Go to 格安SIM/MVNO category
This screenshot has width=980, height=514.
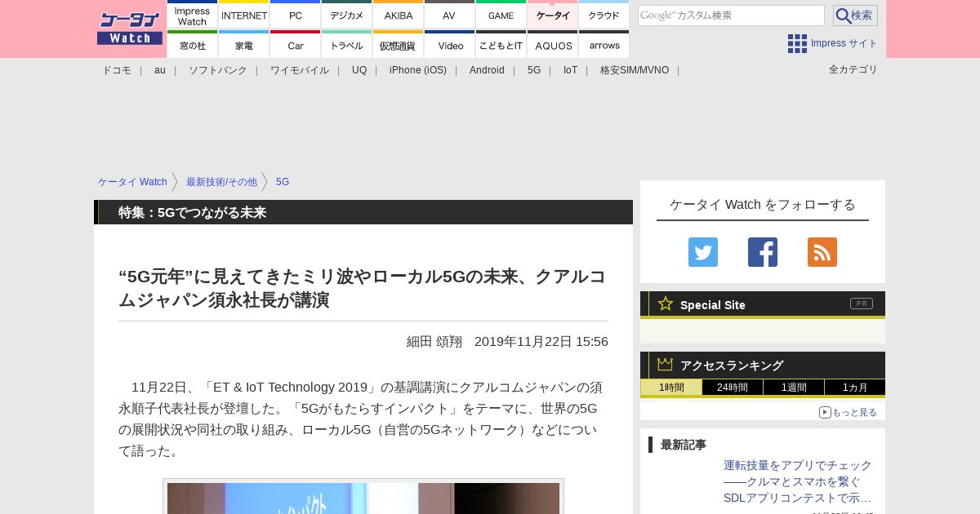tap(635, 70)
